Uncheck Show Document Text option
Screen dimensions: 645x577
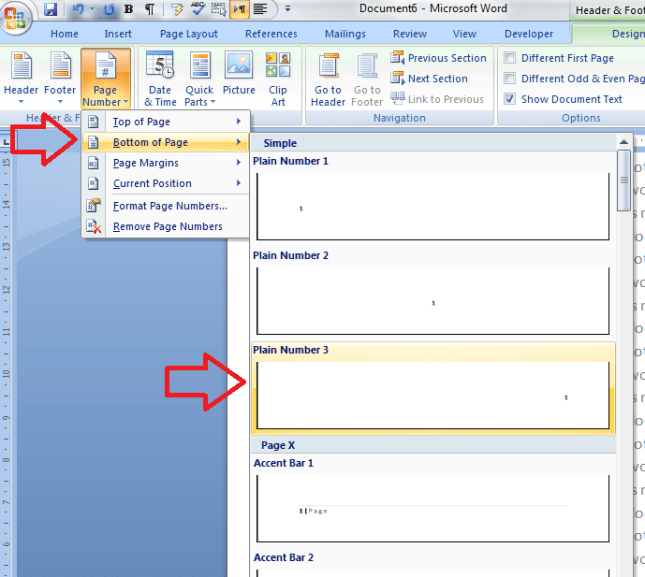click(511, 99)
